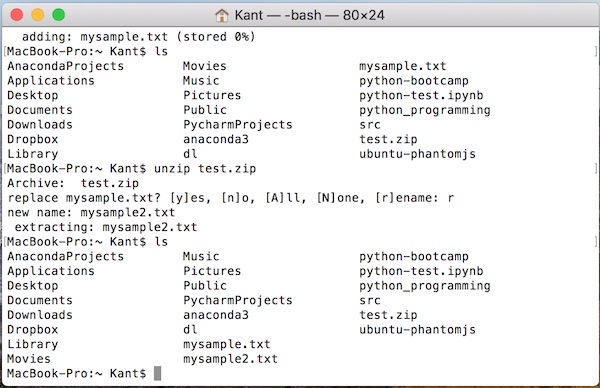The width and height of the screenshot is (600, 388).
Task: Click 'Music' in the second ls listing
Action: point(201,256)
